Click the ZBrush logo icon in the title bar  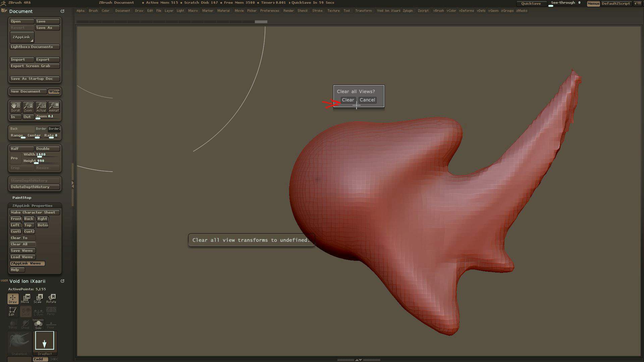(x=3, y=3)
